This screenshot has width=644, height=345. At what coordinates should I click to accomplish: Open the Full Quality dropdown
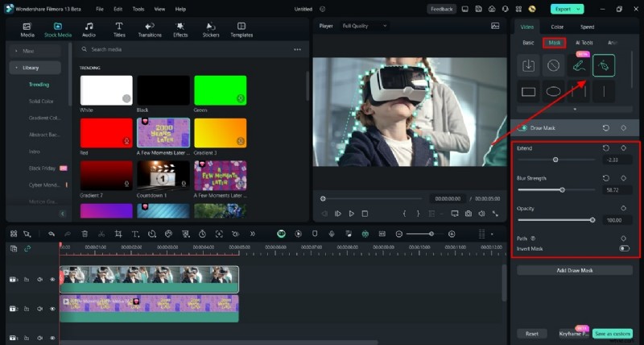(x=365, y=26)
